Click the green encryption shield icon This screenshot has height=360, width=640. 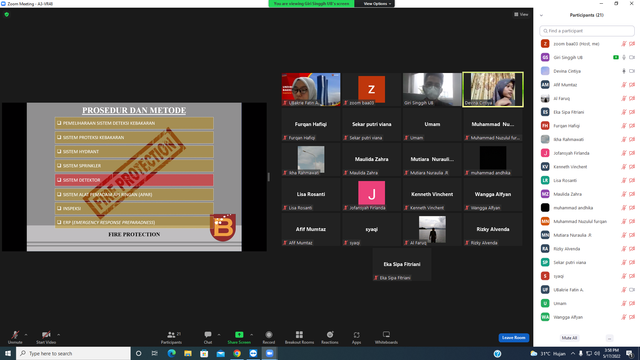(7, 14)
